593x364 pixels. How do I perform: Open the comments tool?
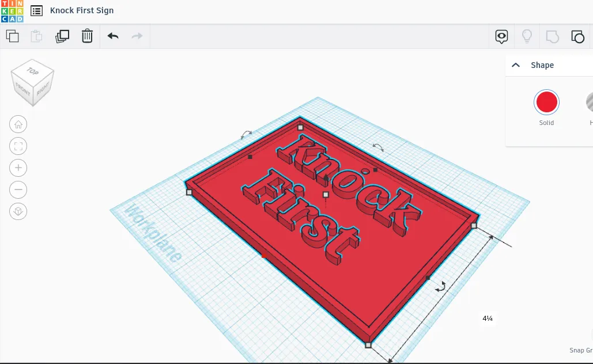[501, 36]
